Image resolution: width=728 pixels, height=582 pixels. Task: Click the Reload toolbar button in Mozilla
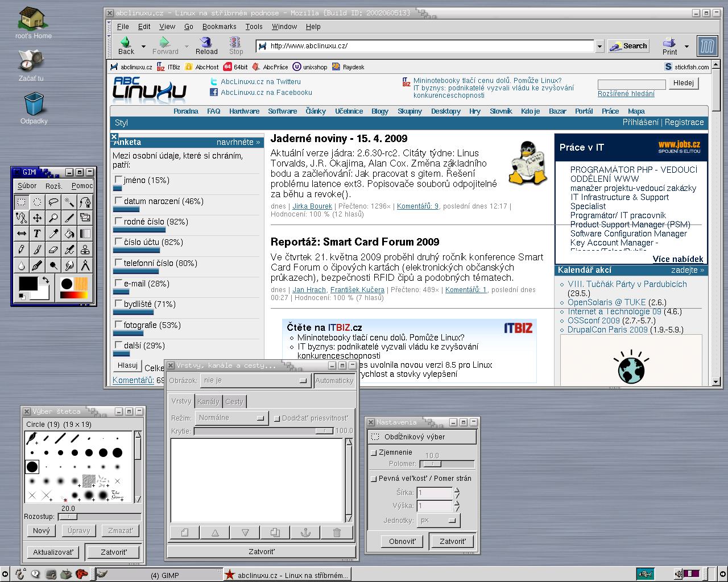click(206, 46)
